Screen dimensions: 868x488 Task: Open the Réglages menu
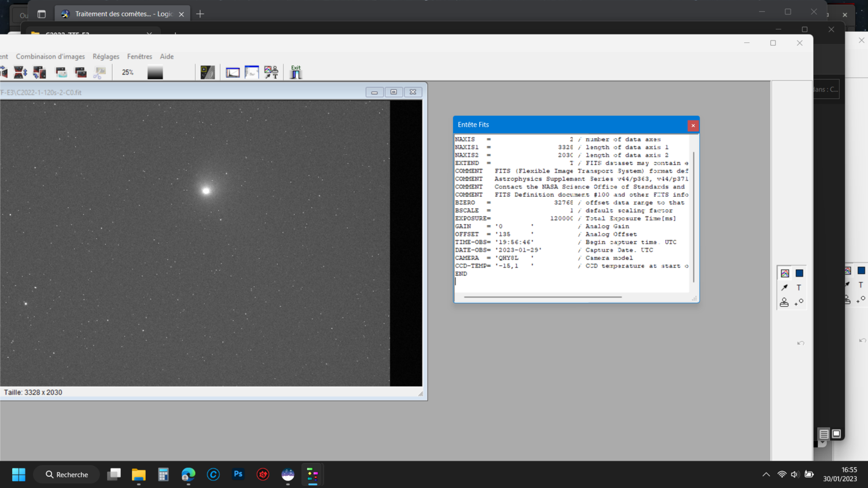point(106,57)
